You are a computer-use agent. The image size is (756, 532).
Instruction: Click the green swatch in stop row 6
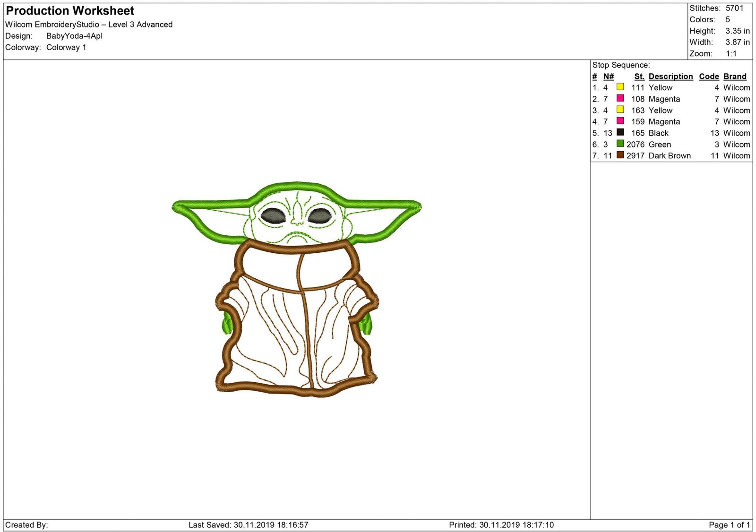[x=620, y=144]
